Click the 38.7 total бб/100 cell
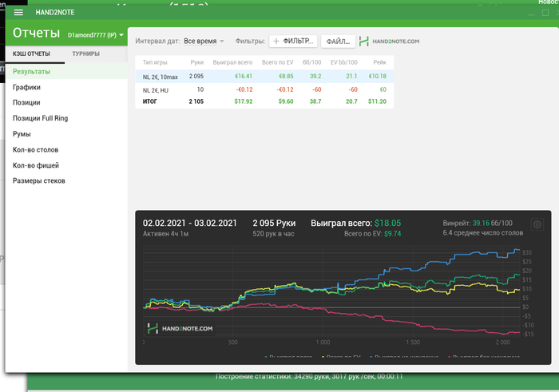 click(315, 101)
